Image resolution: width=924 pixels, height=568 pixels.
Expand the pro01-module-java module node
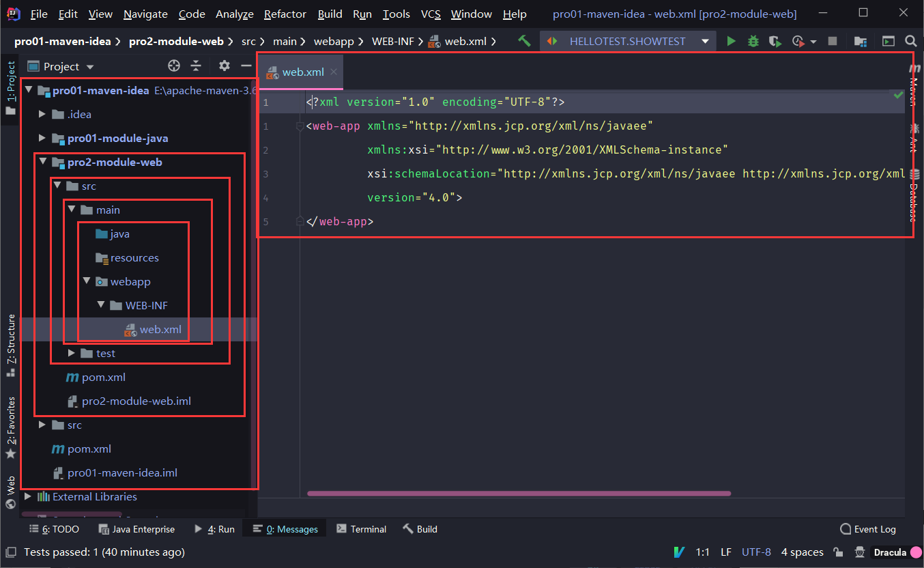42,138
